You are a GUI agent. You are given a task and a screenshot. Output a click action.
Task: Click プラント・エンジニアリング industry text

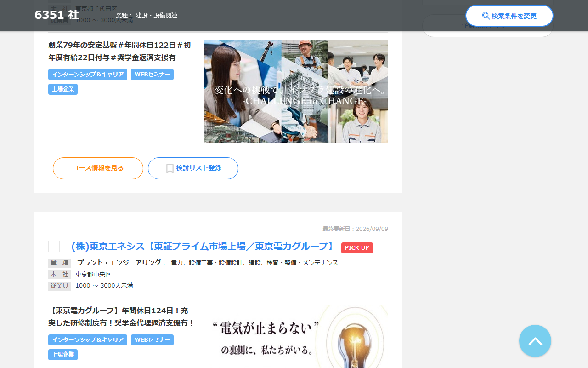click(119, 263)
